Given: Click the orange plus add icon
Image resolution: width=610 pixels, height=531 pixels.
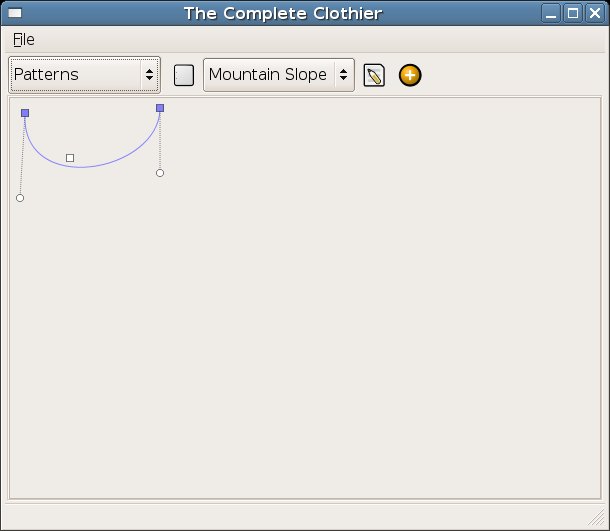Looking at the screenshot, I should pos(410,75).
